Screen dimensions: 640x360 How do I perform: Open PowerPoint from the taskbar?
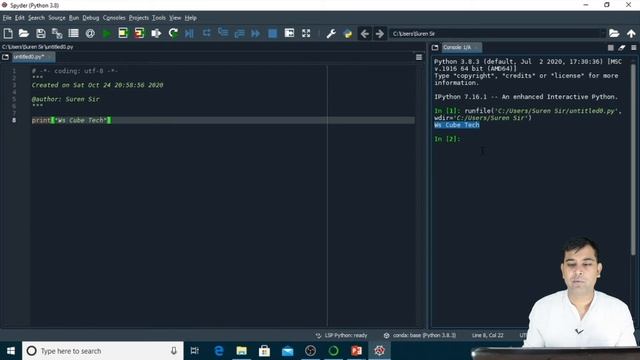click(356, 351)
